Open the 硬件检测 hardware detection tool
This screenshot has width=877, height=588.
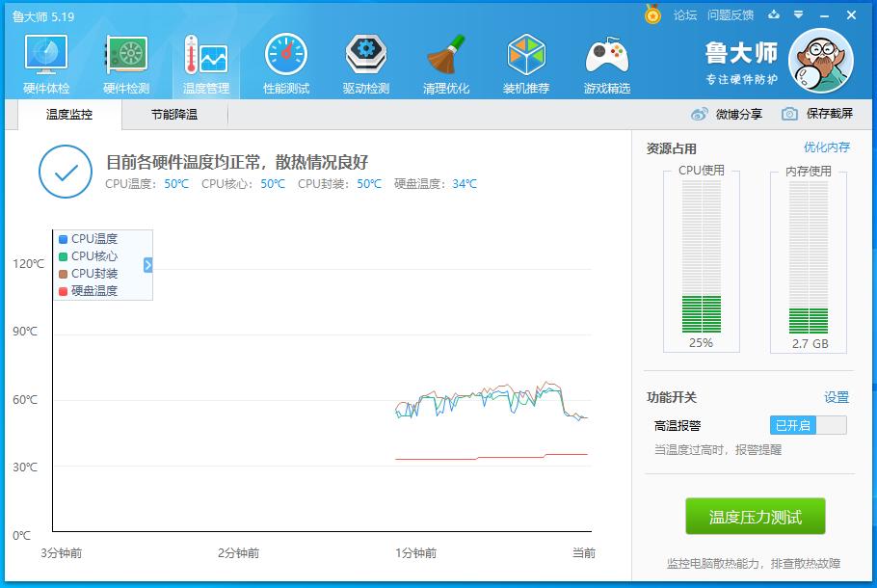124,61
